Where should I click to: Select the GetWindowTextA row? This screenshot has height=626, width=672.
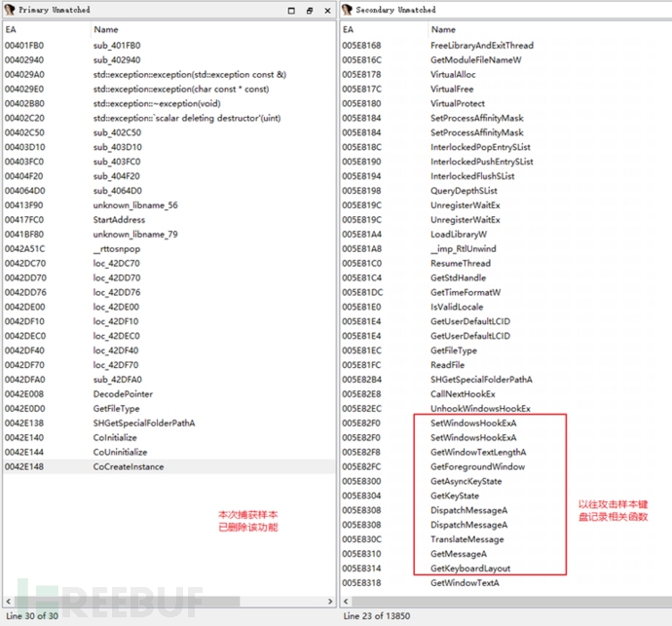pyautogui.click(x=506, y=583)
